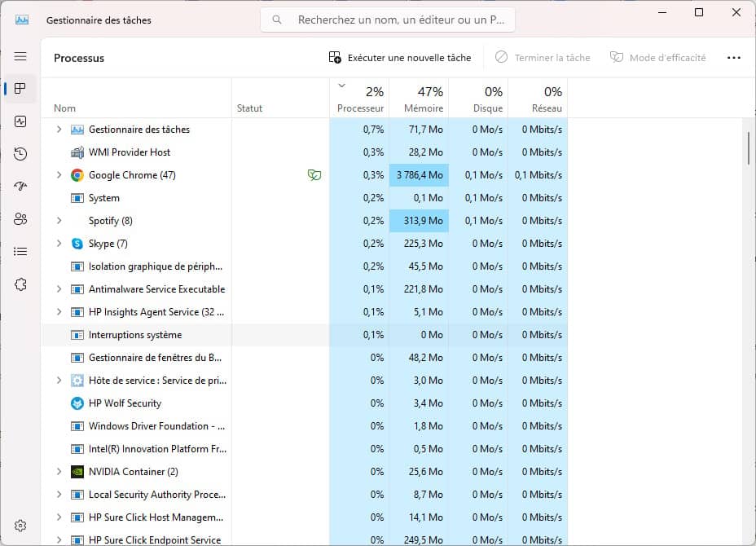The height and width of the screenshot is (546, 756).
Task: Click Antimalware memory value 221,8 Mo
Action: point(424,289)
